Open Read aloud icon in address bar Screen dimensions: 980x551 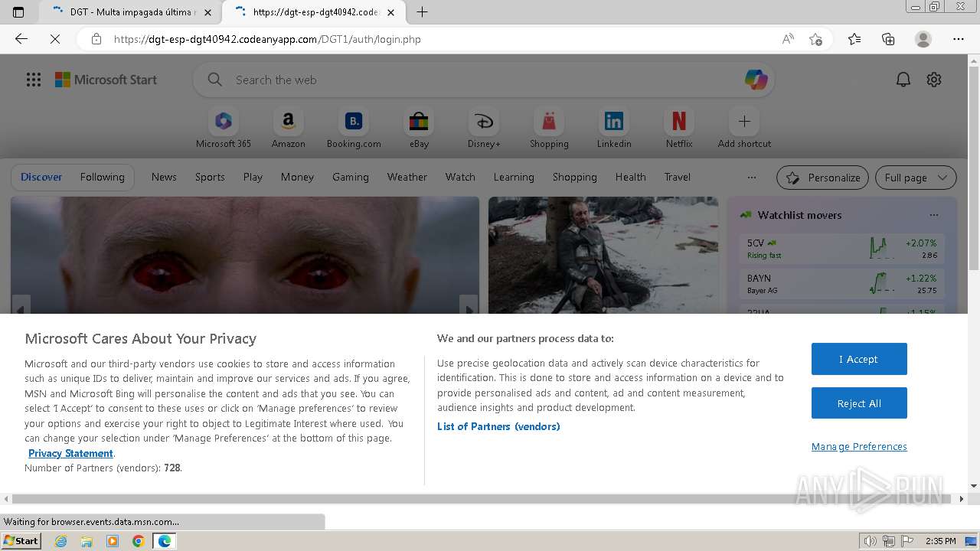click(x=788, y=39)
